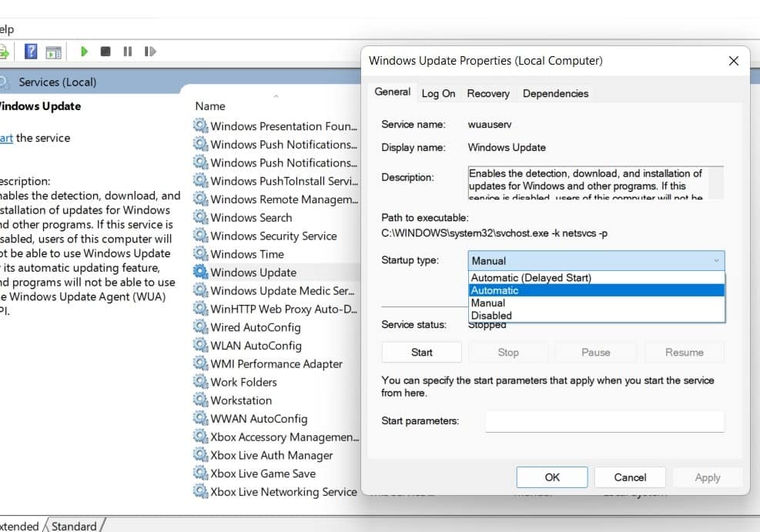The image size is (760, 532).
Task: Select the WLAN AutoConfig service row
Action: [x=256, y=346]
